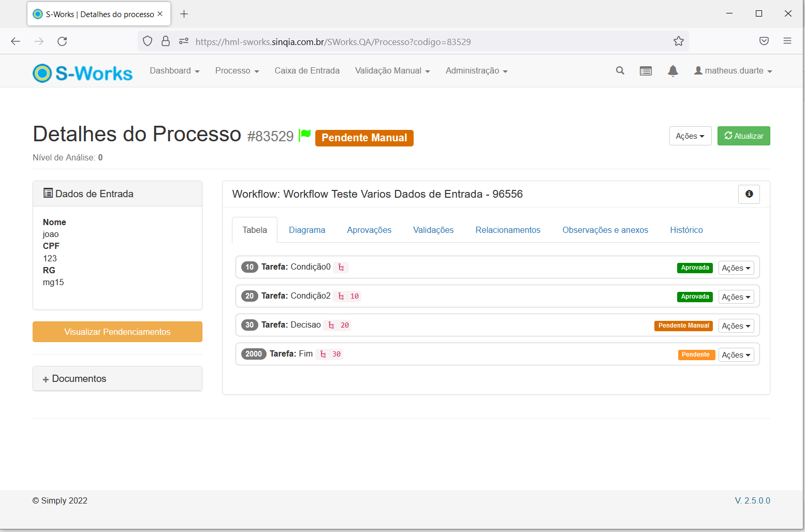
Task: Click the S-Works logo
Action: point(83,73)
